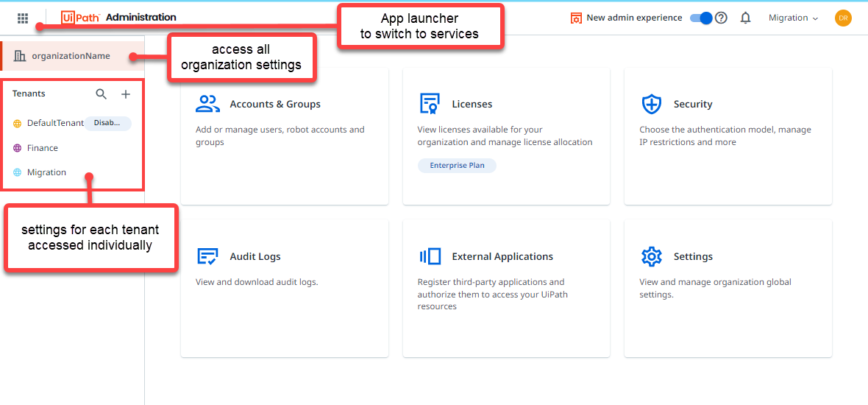This screenshot has height=405, width=868.
Task: Click 'Choose the authentication model' description
Action: click(x=725, y=135)
